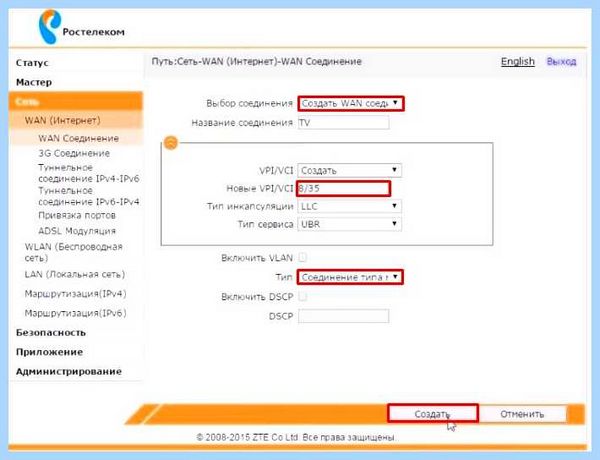This screenshot has width=600, height=460.
Task: Enable the Включить DSCP checkbox
Action: [302, 296]
